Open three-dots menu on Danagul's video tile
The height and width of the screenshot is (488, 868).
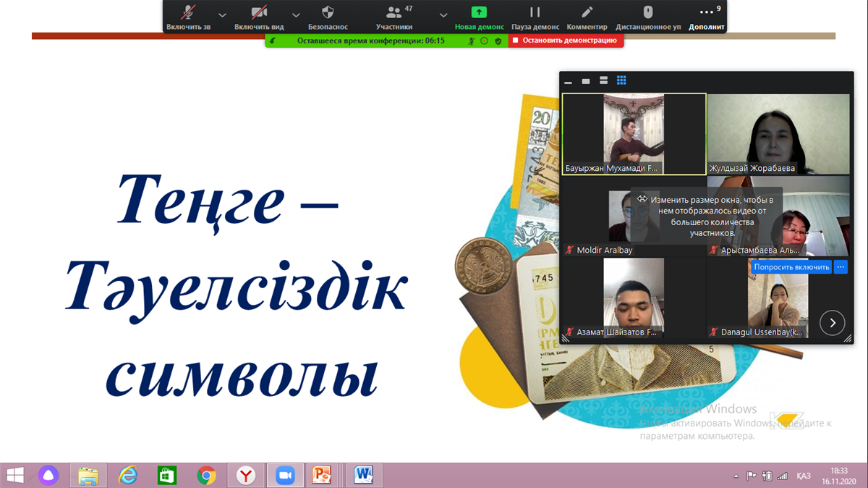click(x=841, y=267)
